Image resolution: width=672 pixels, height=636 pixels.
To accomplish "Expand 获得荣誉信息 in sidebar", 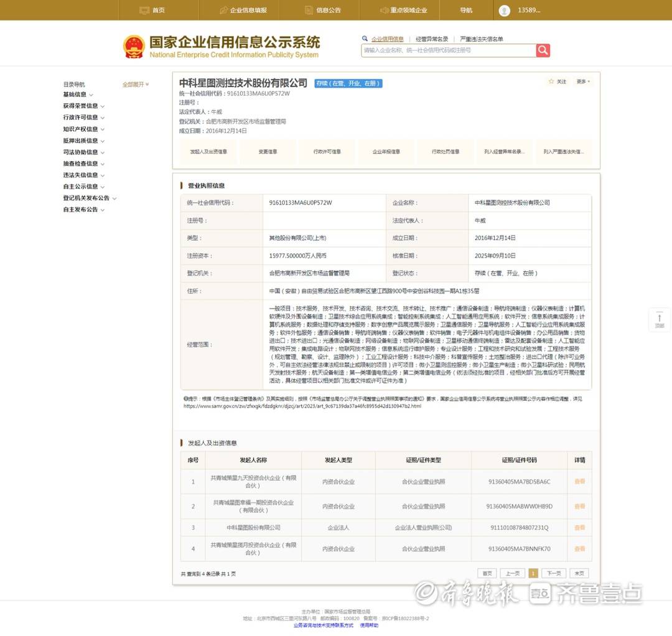I will point(83,106).
